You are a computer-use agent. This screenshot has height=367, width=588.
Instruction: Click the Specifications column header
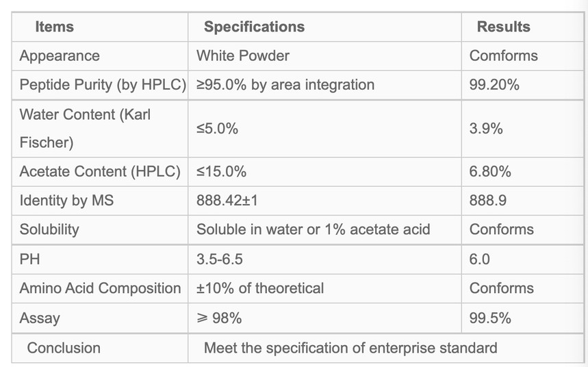(x=254, y=27)
